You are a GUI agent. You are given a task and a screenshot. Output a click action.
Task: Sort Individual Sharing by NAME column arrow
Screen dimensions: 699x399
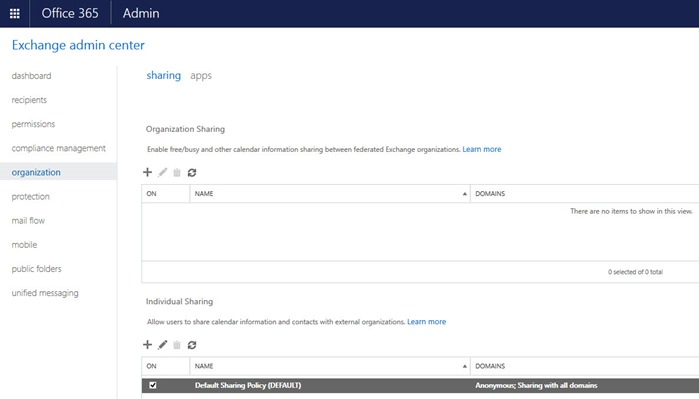465,366
